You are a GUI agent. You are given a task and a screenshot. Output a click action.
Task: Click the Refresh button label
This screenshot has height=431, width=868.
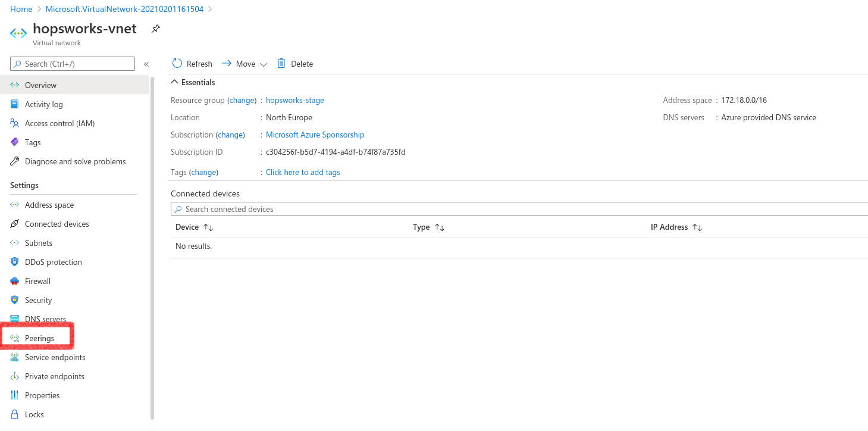(x=199, y=64)
